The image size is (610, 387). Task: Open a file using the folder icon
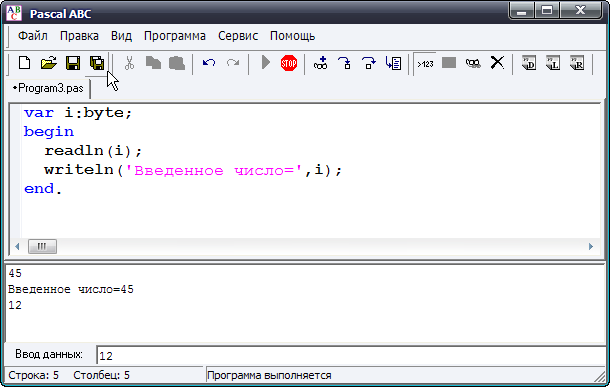pyautogui.click(x=49, y=63)
